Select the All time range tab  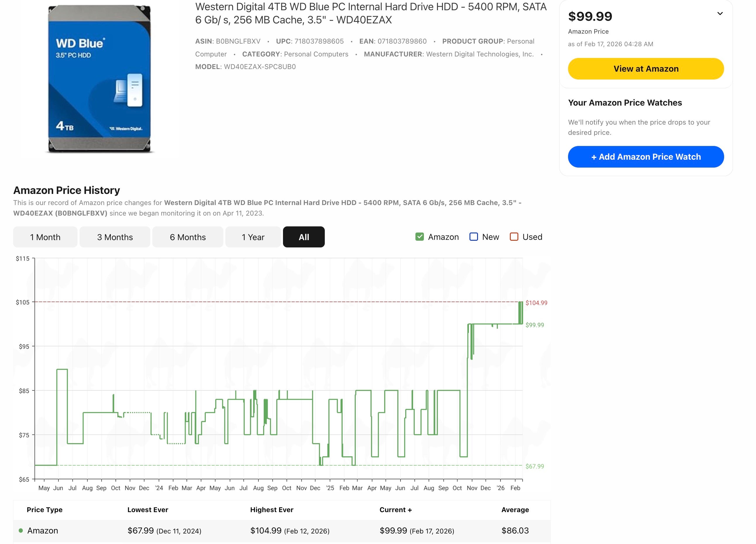click(303, 237)
